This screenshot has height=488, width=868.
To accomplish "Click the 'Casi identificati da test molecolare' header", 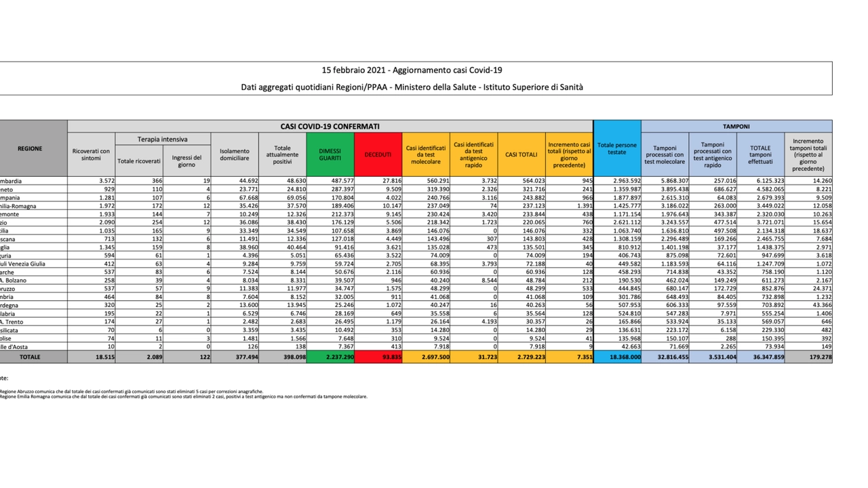I will click(x=426, y=155).
